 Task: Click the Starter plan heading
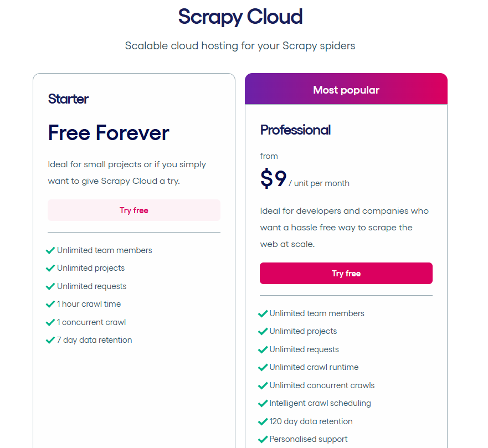point(68,99)
